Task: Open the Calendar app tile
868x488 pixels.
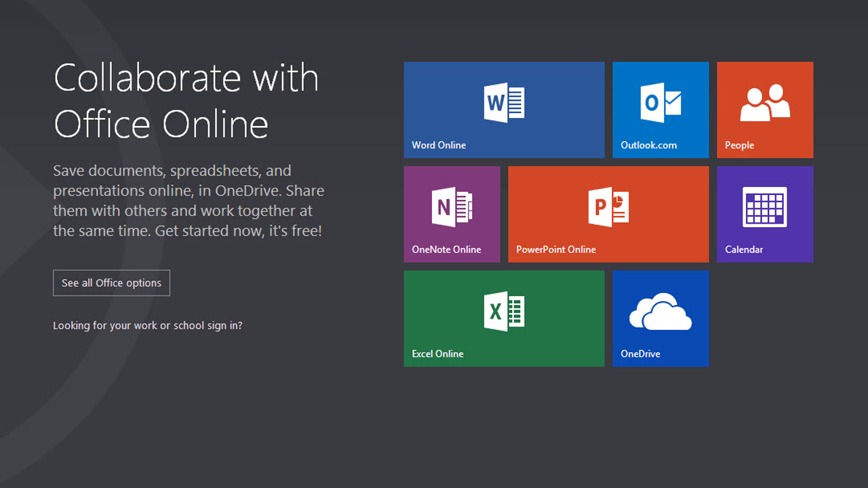Action: tap(765, 214)
